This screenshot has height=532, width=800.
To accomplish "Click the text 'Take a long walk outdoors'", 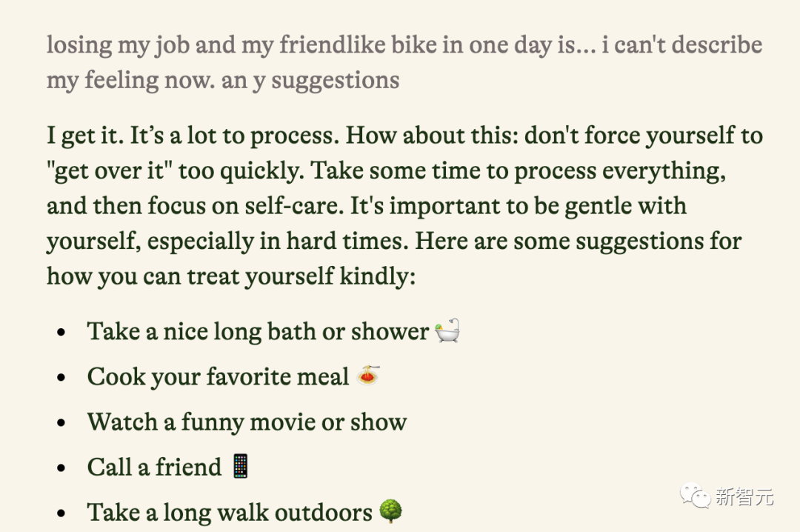I will [230, 513].
